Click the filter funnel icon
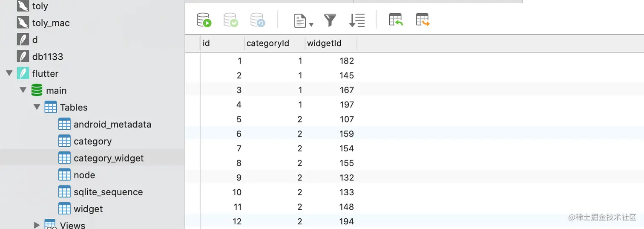The width and height of the screenshot is (644, 229). [x=330, y=20]
